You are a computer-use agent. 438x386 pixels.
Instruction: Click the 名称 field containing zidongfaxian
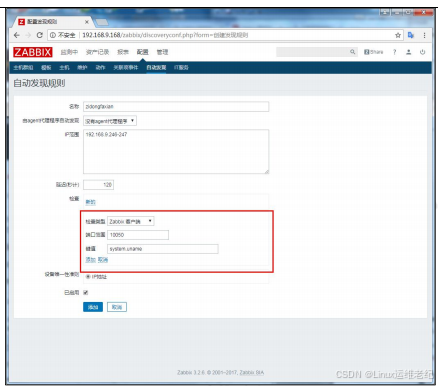pos(176,107)
